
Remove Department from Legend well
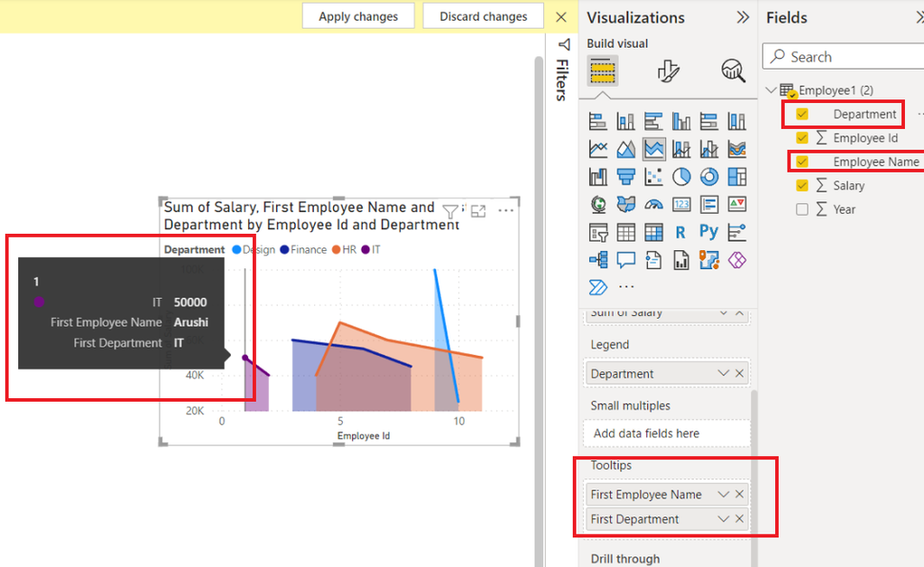pyautogui.click(x=740, y=373)
